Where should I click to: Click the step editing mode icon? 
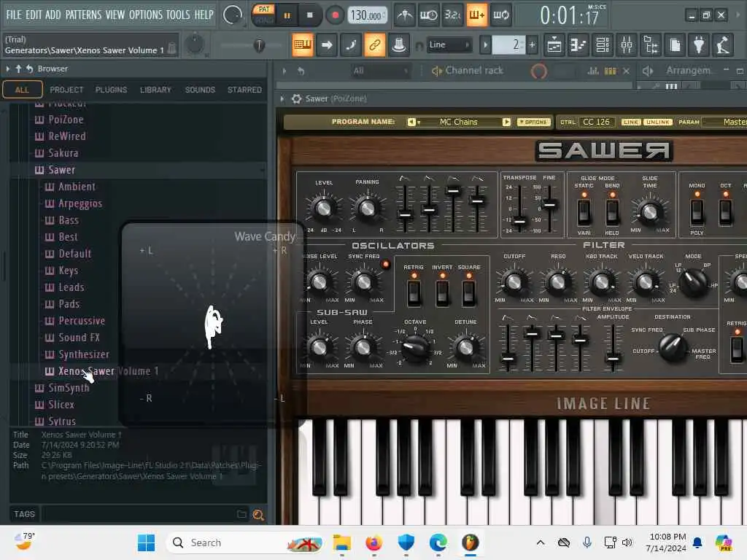[x=351, y=45]
